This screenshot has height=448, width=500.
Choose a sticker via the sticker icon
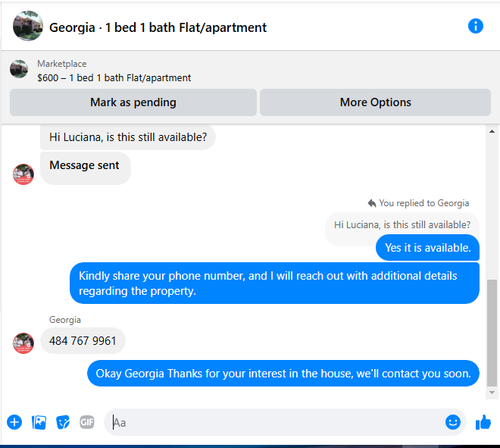point(63,422)
